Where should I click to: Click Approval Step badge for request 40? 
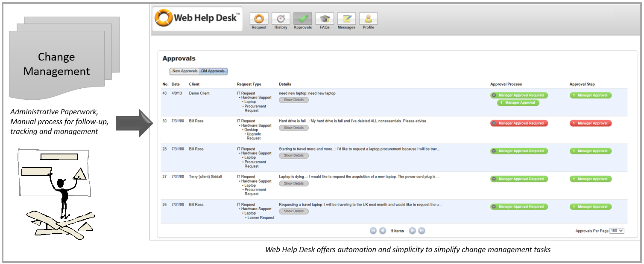pyautogui.click(x=591, y=96)
